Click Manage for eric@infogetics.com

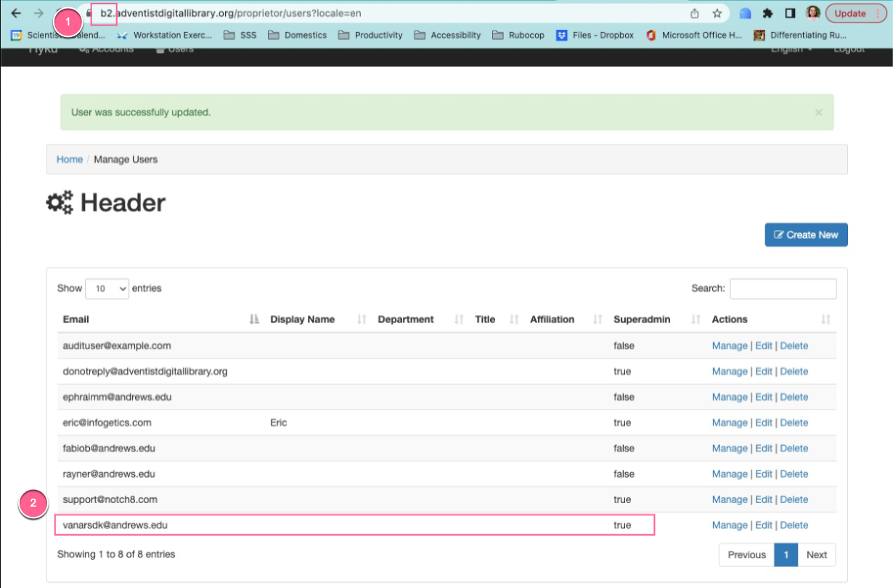tap(730, 422)
